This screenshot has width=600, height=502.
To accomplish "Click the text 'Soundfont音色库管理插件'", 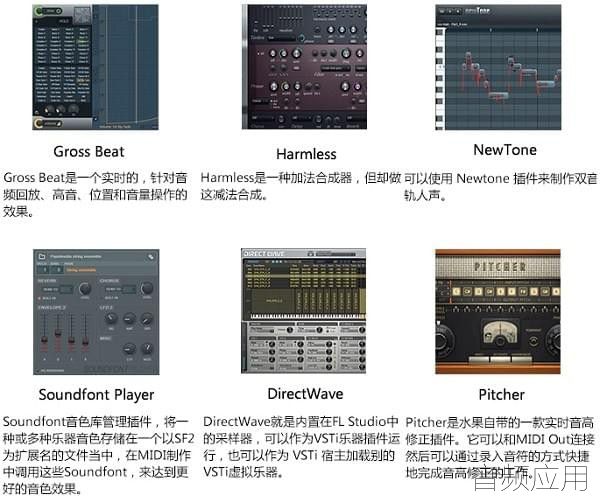I will click(x=77, y=422).
